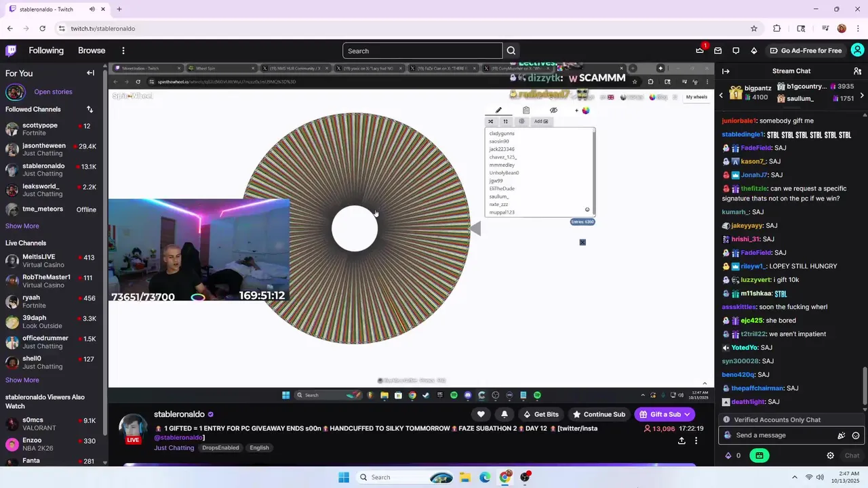This screenshot has width=868, height=488.
Task: Click the Bits diamond icon in top bar
Action: [754, 50]
